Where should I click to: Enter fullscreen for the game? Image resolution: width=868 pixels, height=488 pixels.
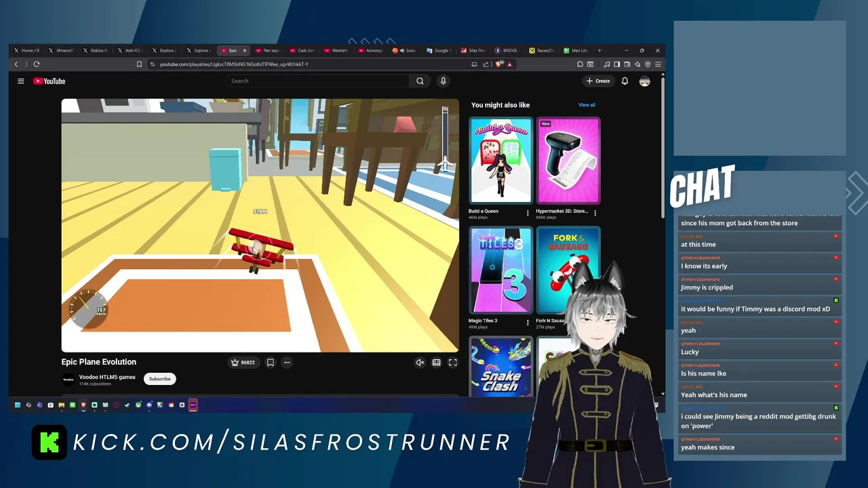453,363
